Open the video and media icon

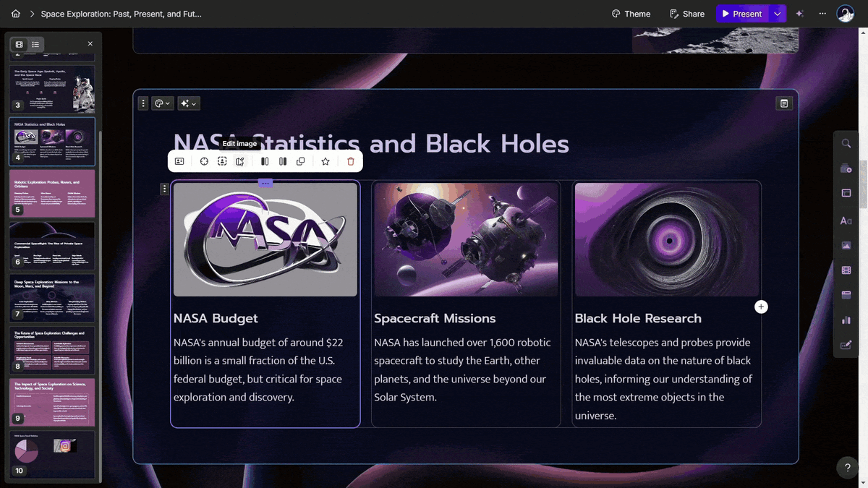pos(846,270)
